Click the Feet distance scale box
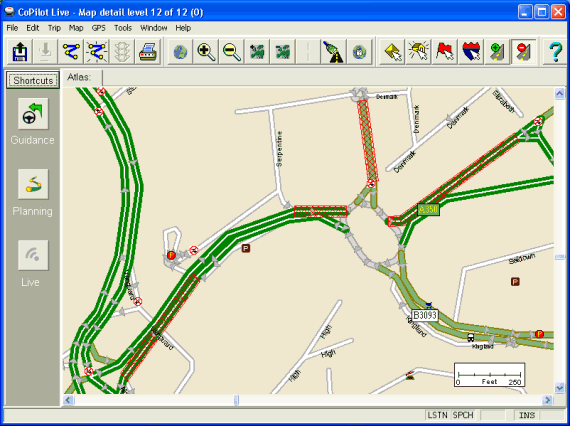570x426 pixels. click(x=489, y=375)
